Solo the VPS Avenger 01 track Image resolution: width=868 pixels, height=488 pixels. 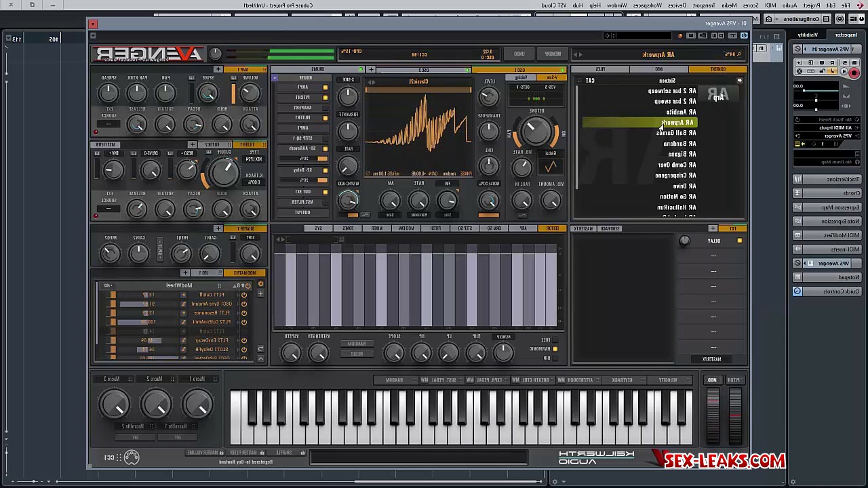[x=845, y=62]
